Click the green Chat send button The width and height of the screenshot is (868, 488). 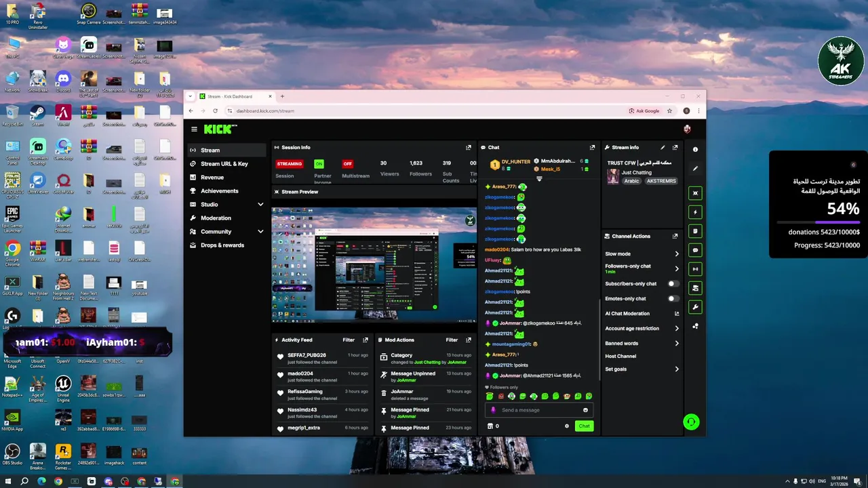[x=584, y=426]
